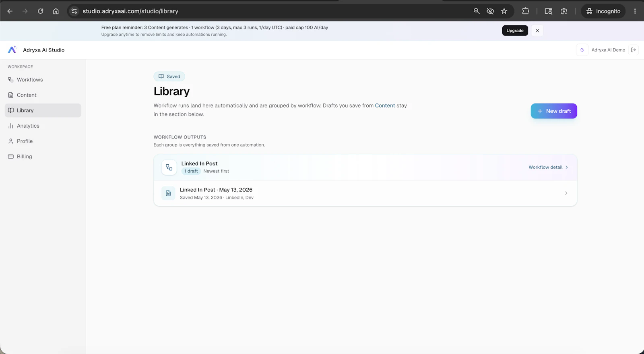Click the Linked In Post workflow icon
The image size is (644, 354).
(169, 168)
